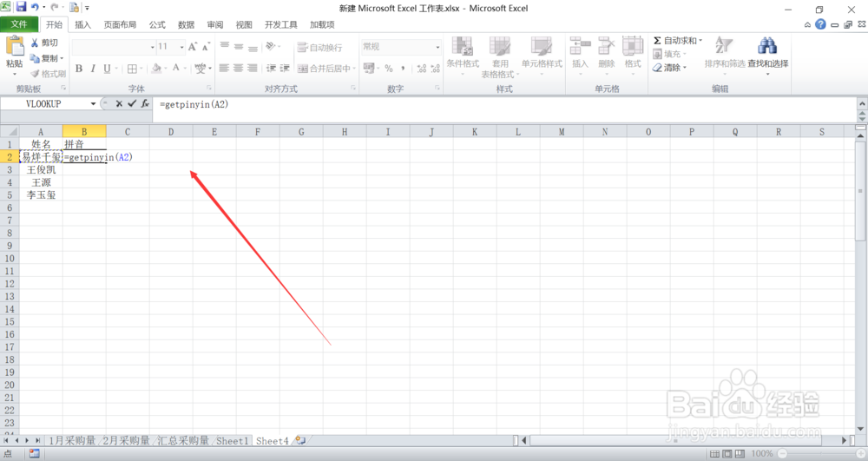Switch to Data (数据) tab
Screen dimensions: 868x461
pyautogui.click(x=186, y=24)
